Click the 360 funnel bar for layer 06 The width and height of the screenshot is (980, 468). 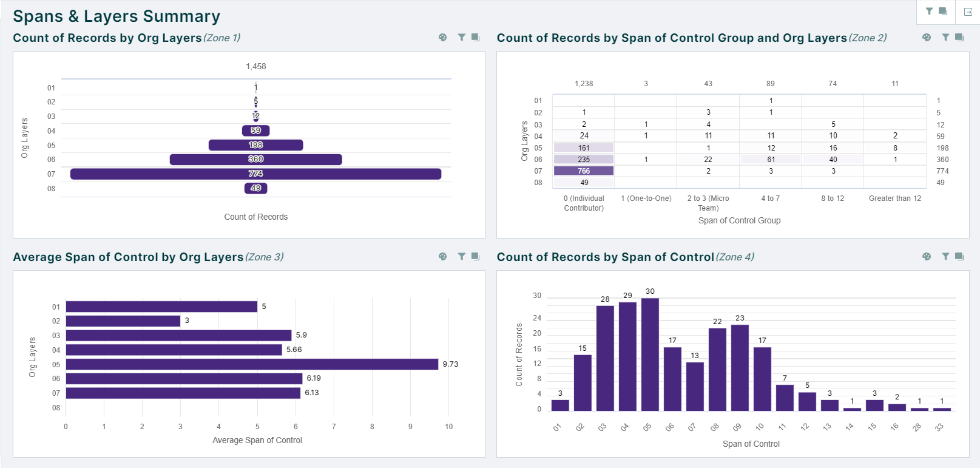pyautogui.click(x=255, y=160)
